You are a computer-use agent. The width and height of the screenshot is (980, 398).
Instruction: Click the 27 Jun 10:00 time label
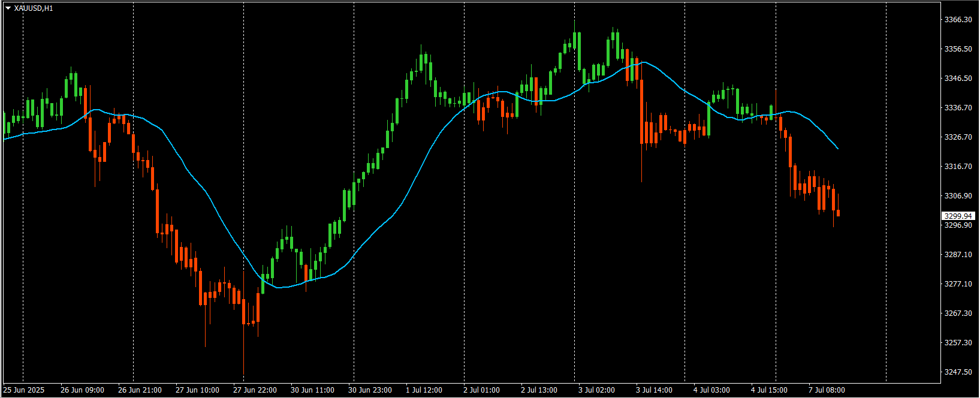click(197, 390)
